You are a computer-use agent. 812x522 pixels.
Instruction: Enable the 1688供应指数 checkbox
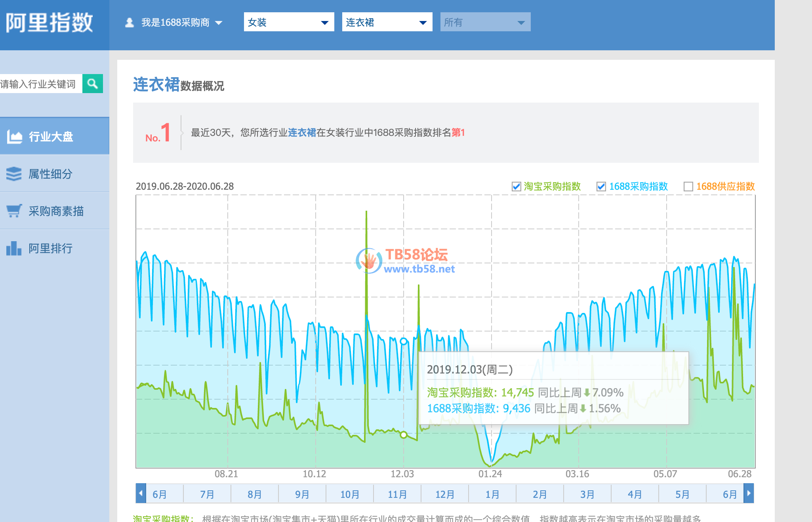(688, 187)
